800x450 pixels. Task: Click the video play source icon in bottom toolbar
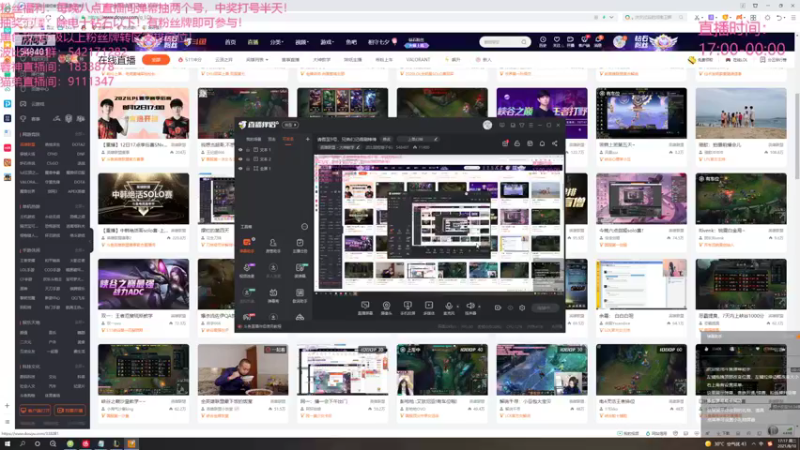pyautogui.click(x=429, y=306)
